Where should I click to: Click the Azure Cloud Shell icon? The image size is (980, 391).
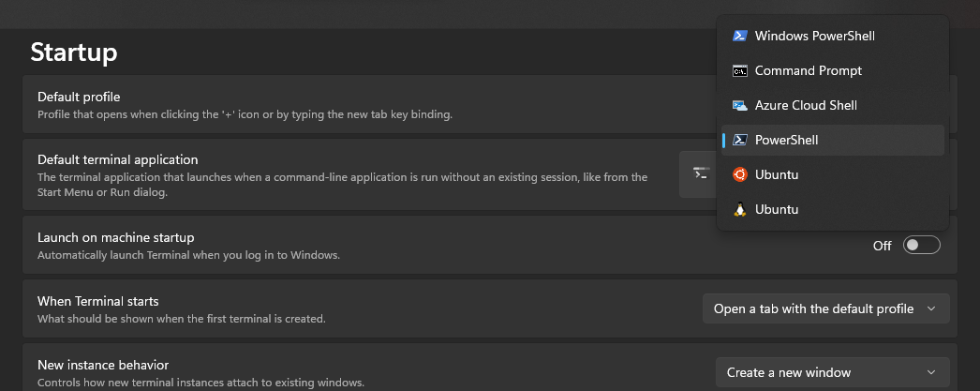[740, 105]
